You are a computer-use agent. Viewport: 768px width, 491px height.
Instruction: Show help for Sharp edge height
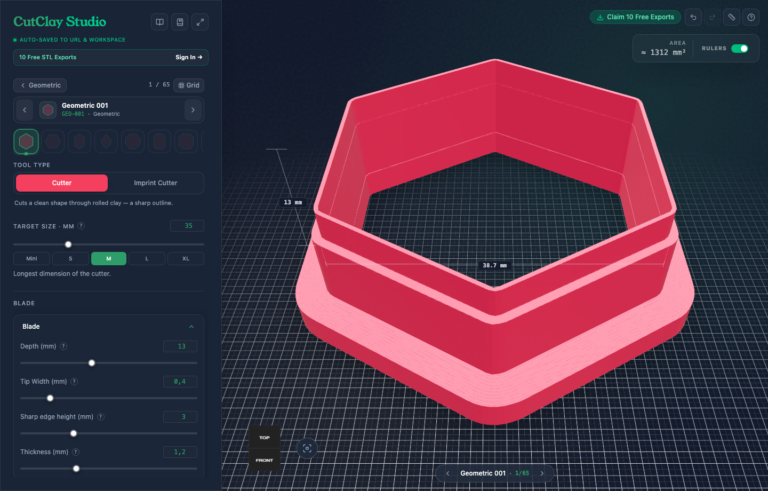pyautogui.click(x=101, y=417)
